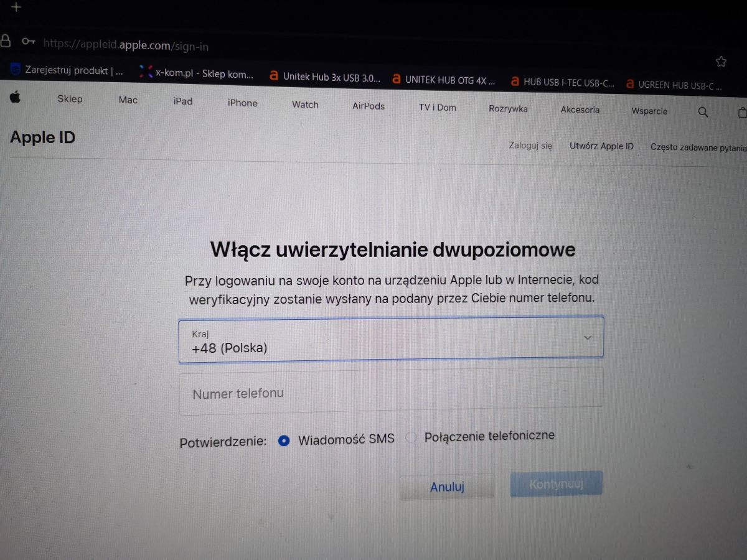This screenshot has width=747, height=560.
Task: Focus the Numer telefonu input field
Action: (391, 391)
